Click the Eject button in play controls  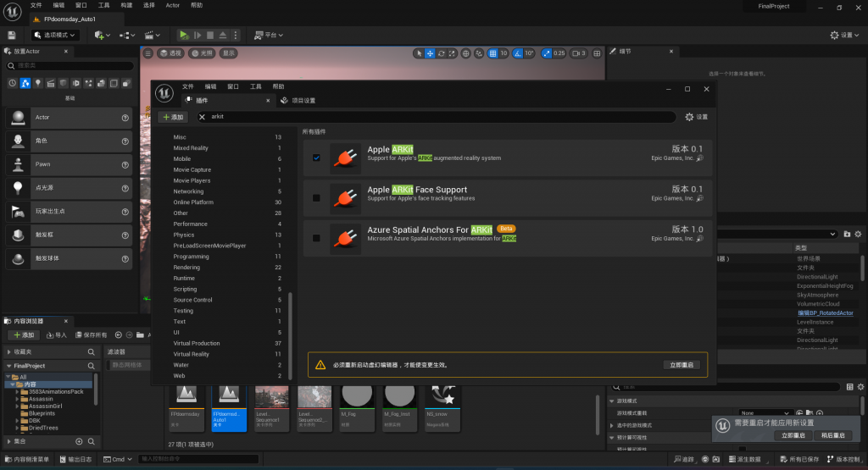coord(223,35)
